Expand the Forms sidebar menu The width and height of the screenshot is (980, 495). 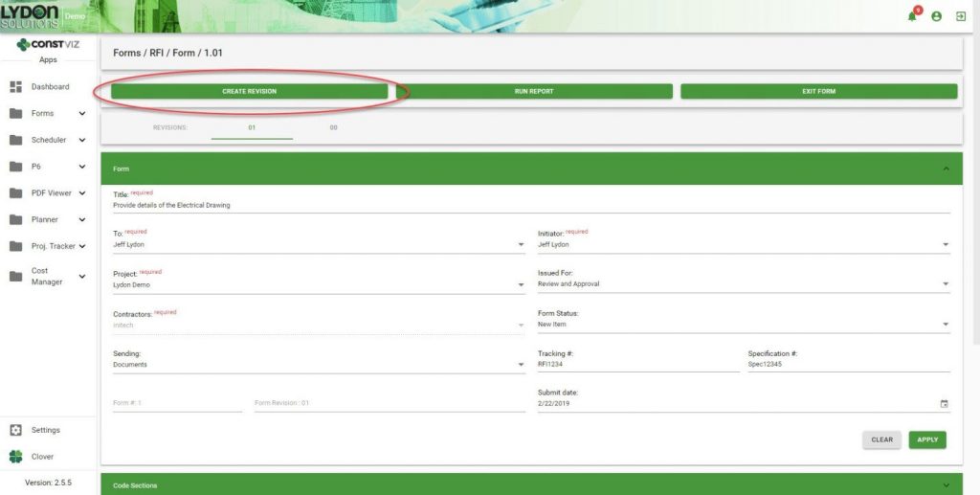[82, 114]
